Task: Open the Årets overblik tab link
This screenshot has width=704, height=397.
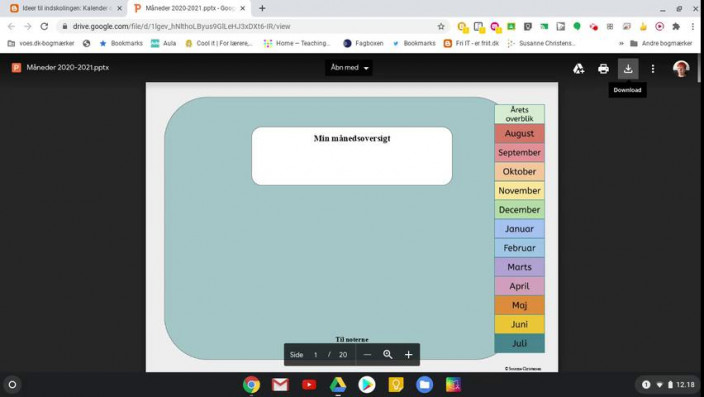Action: point(519,114)
